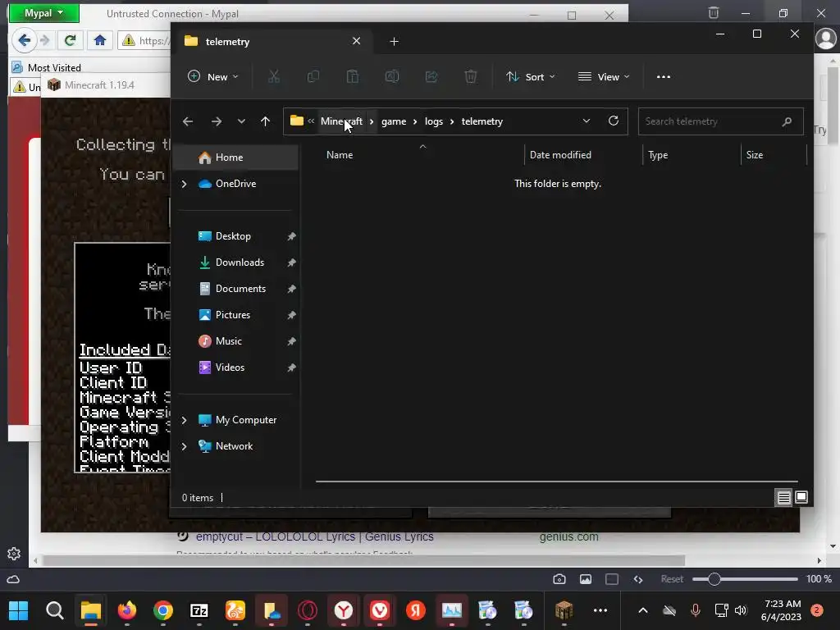Go to Mypal home page icon
840x630 pixels.
99,40
